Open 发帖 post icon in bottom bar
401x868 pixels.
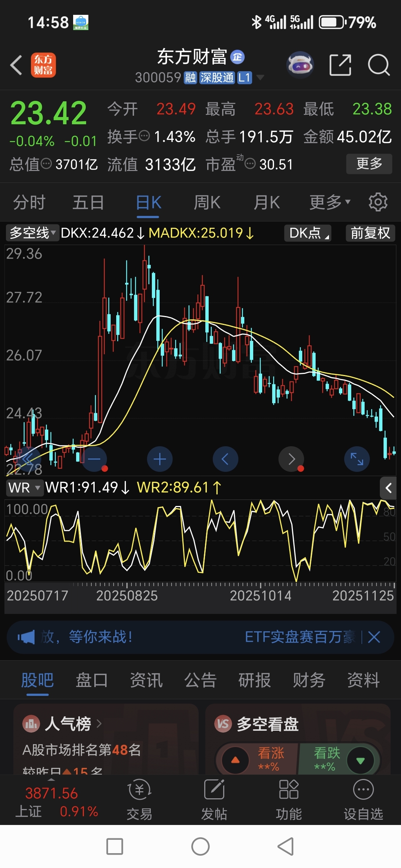[214, 799]
